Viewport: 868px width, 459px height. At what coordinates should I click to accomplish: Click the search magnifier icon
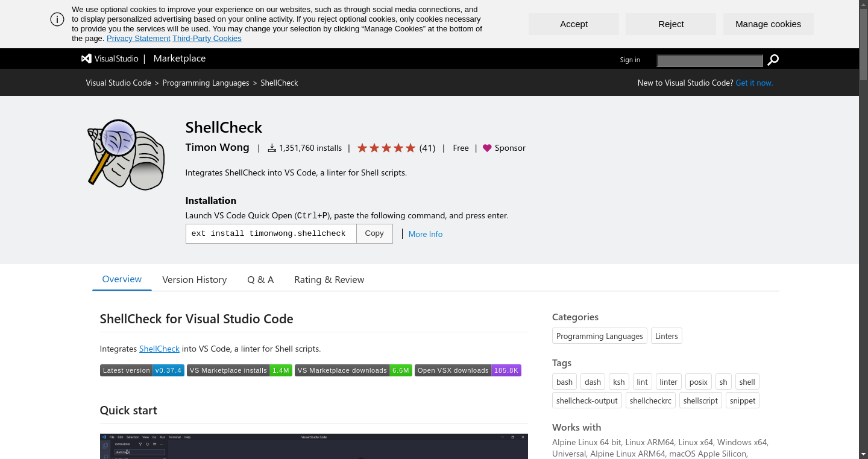773,60
